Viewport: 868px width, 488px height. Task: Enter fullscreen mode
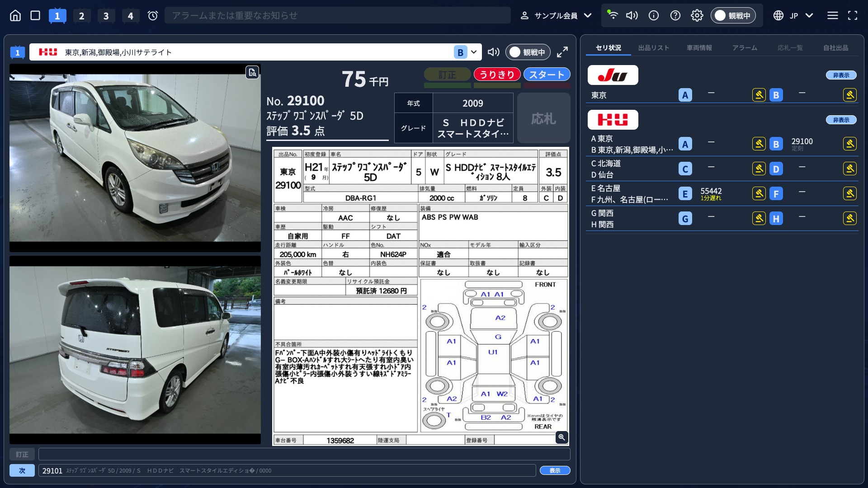853,16
